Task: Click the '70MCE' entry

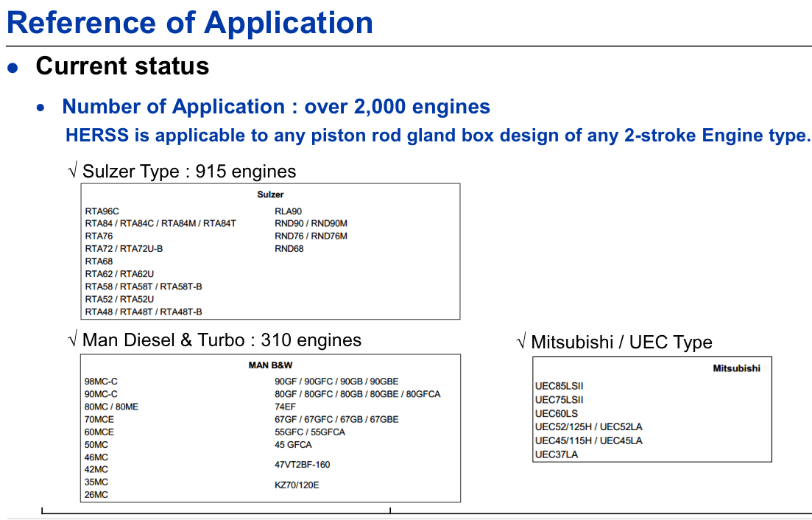Action: (x=99, y=420)
